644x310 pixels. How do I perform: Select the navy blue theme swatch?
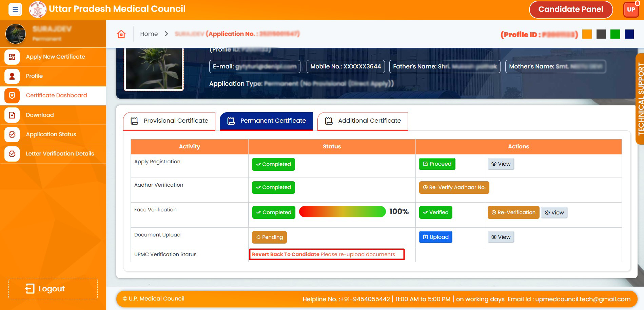click(629, 34)
